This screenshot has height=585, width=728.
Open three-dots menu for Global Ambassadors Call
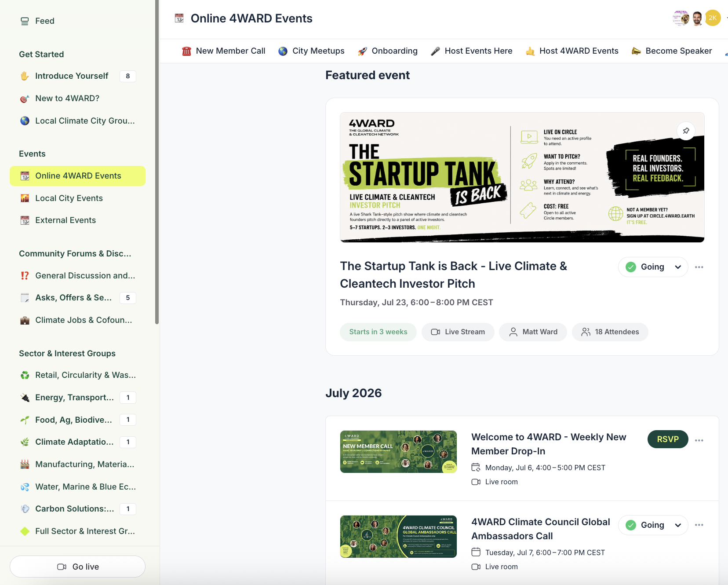click(x=699, y=525)
